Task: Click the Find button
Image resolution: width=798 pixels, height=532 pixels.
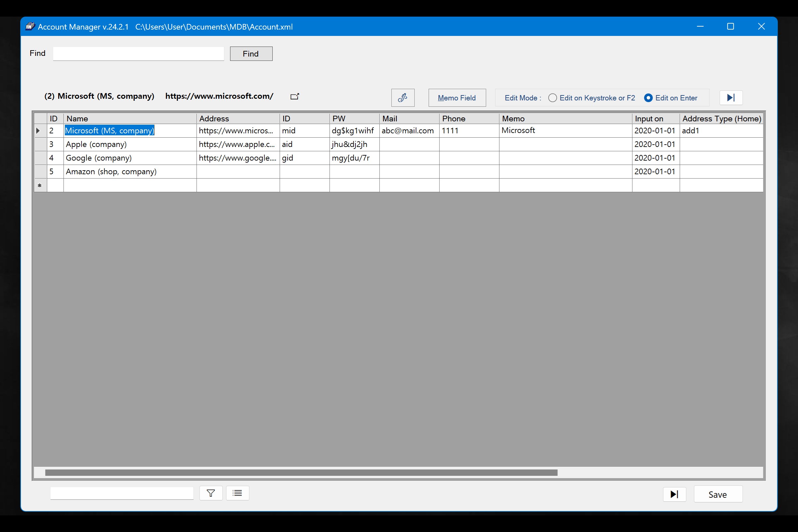Action: [x=251, y=54]
